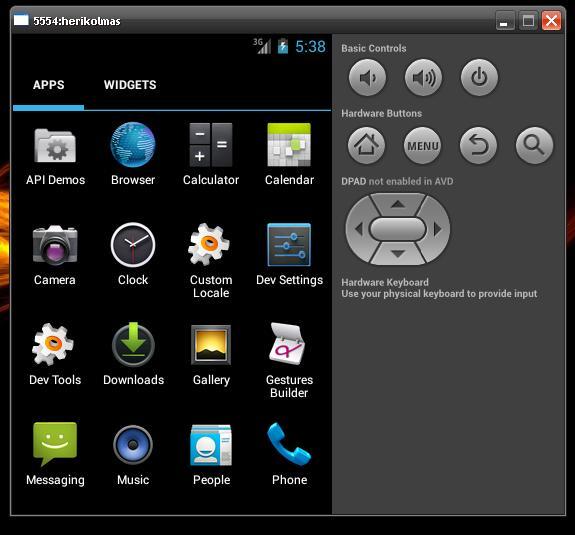The height and width of the screenshot is (535, 575).
Task: Switch to the APPS tab
Action: tap(48, 85)
